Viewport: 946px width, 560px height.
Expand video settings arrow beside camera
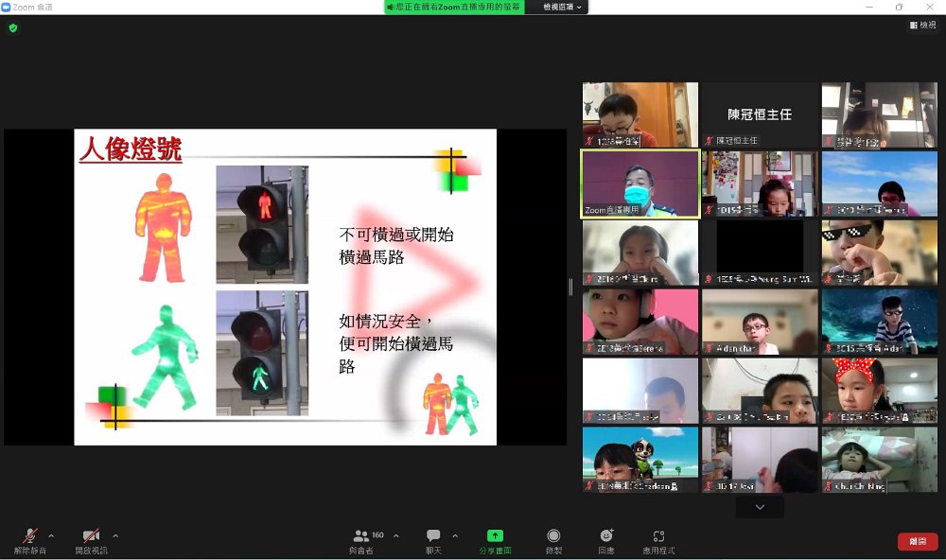115,534
